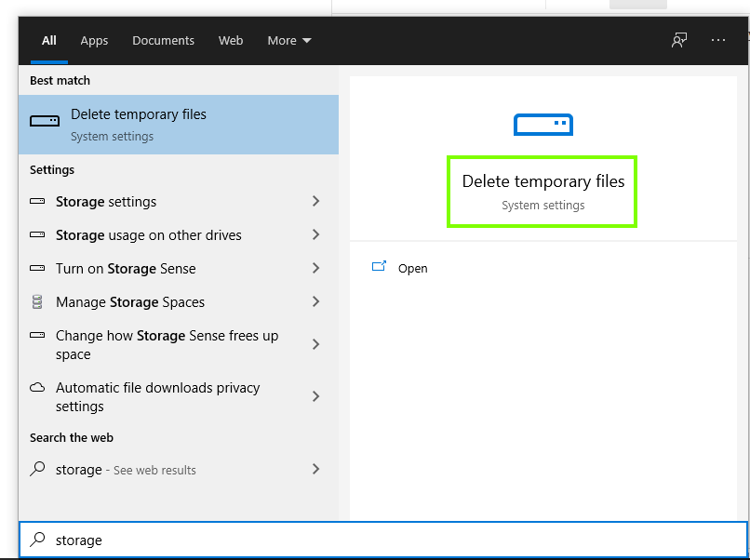Switch to the Web tab
This screenshot has height=560, width=750.
(231, 40)
